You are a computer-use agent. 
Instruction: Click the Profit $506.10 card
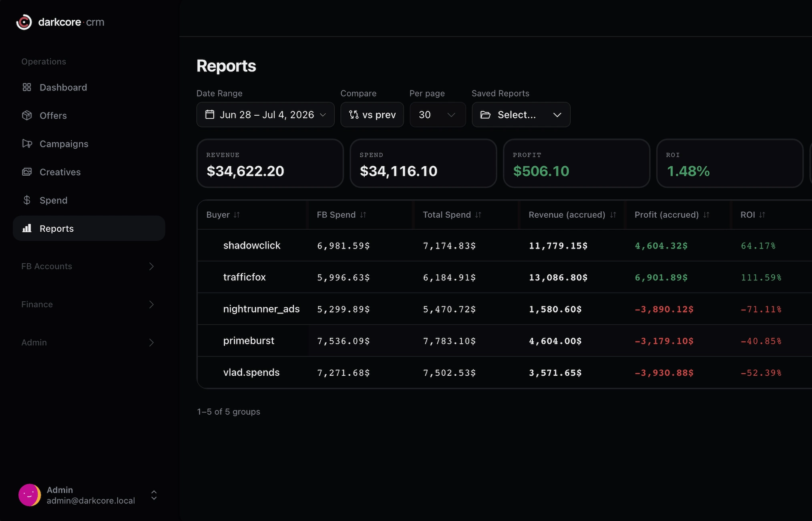(x=577, y=163)
